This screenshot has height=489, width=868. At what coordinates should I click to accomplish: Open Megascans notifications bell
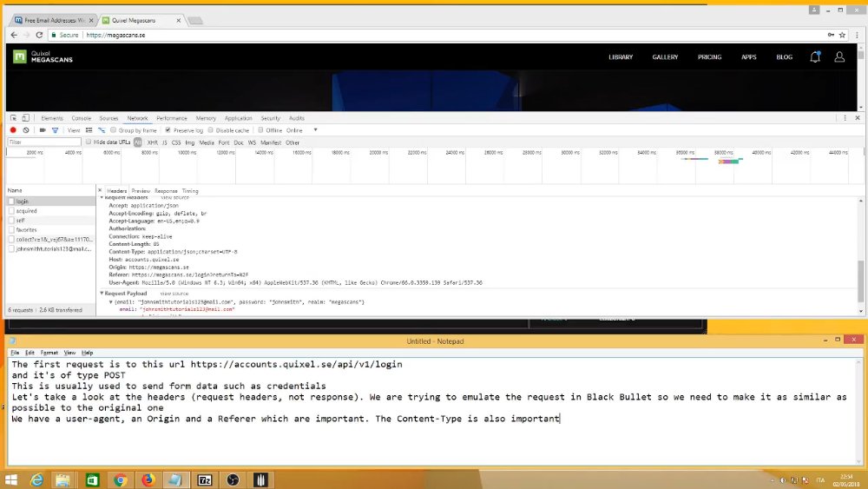pyautogui.click(x=815, y=56)
